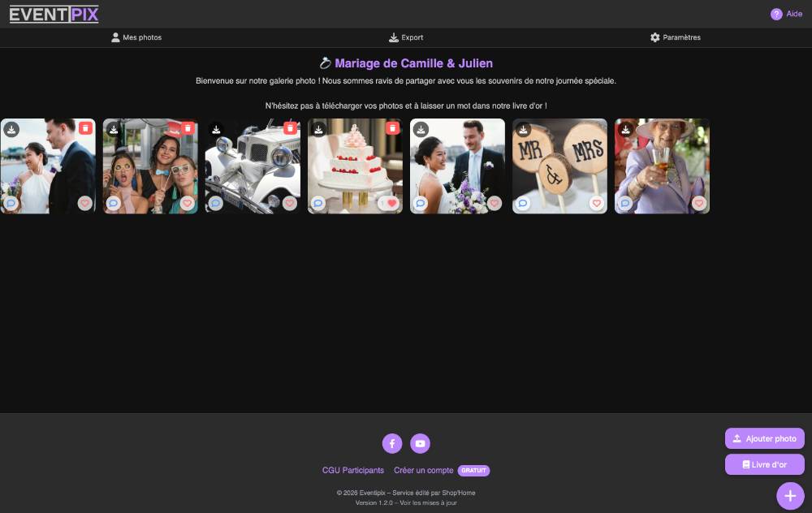
Task: Go to the Paramètres tab
Action: (x=675, y=37)
